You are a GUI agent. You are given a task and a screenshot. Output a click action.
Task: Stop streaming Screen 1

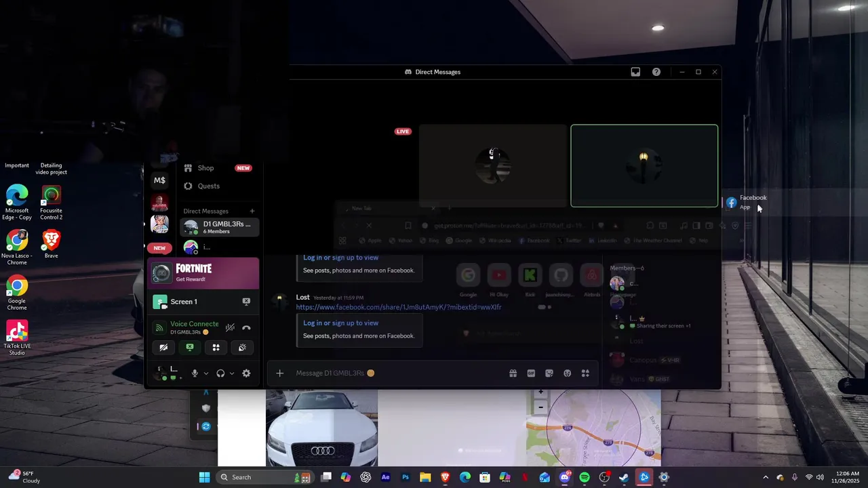pyautogui.click(x=246, y=302)
